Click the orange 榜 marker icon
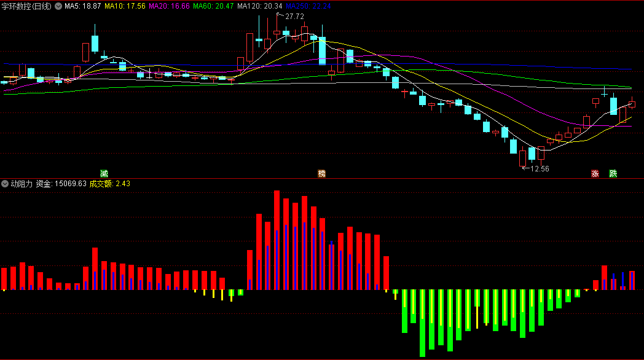The width and height of the screenshot is (644, 360). coord(321,174)
